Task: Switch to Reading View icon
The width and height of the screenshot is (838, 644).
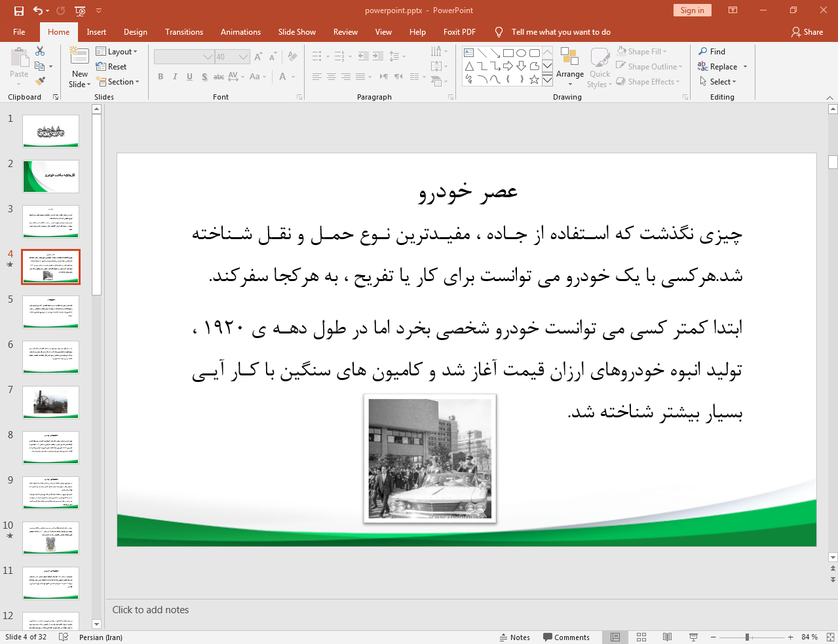Action: 667,637
